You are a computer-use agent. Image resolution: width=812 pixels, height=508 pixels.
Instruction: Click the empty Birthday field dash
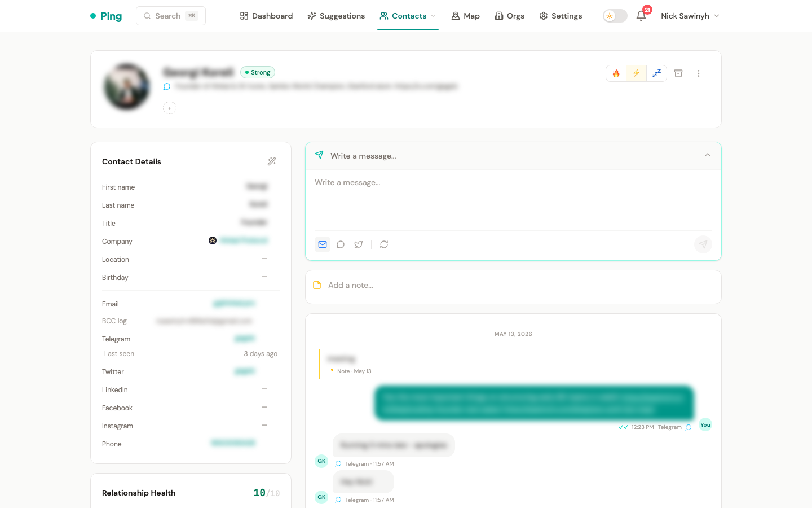[264, 277]
